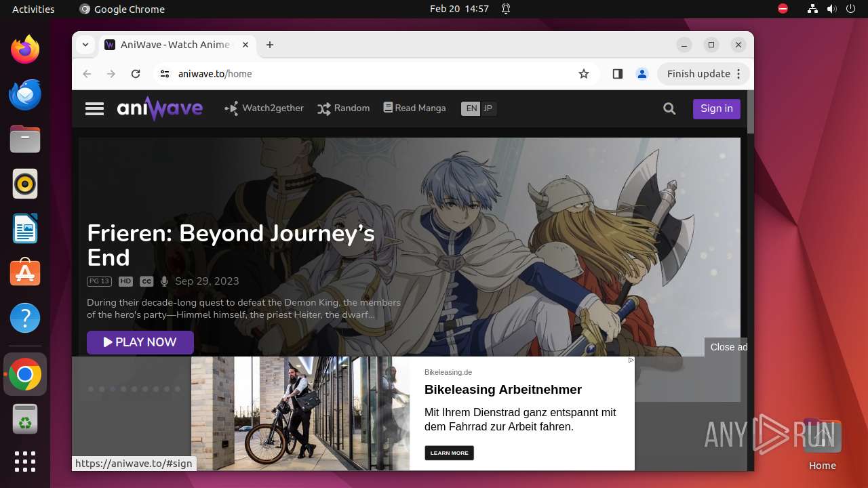Open Ubuntu Software from the dock

click(25, 273)
